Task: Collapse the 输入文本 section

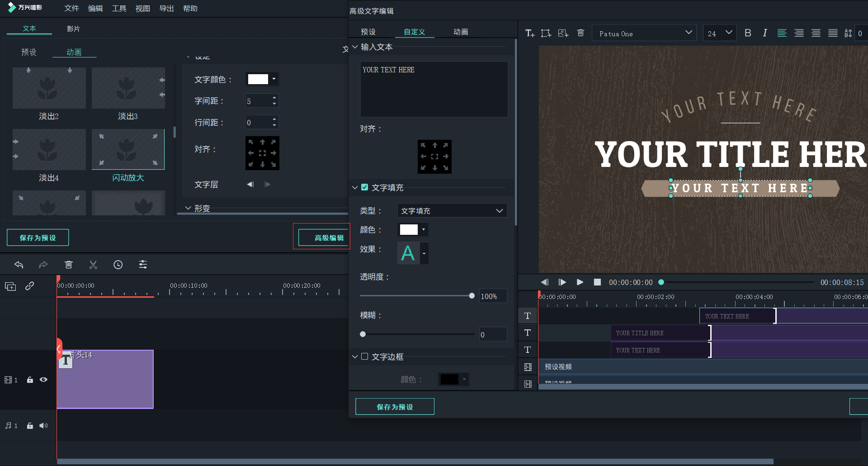Action: pos(355,47)
